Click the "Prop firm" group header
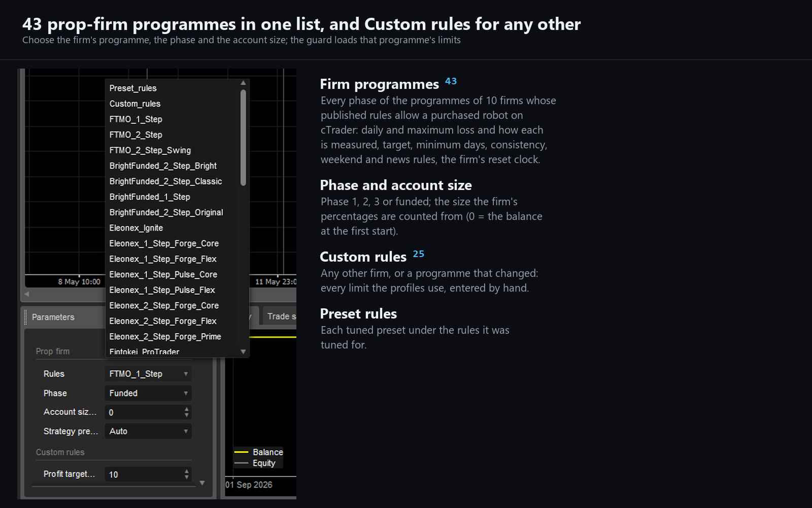 [53, 352]
